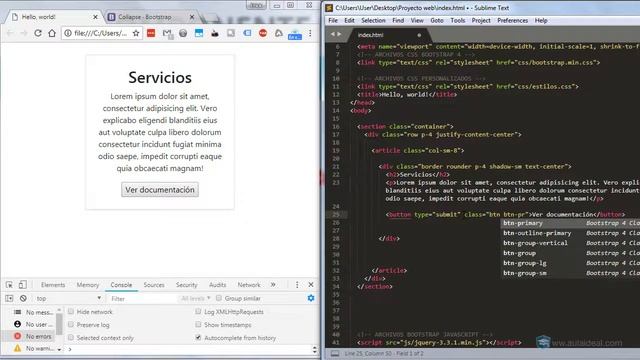
Task: Enable Hide network checkbox
Action: (71, 311)
